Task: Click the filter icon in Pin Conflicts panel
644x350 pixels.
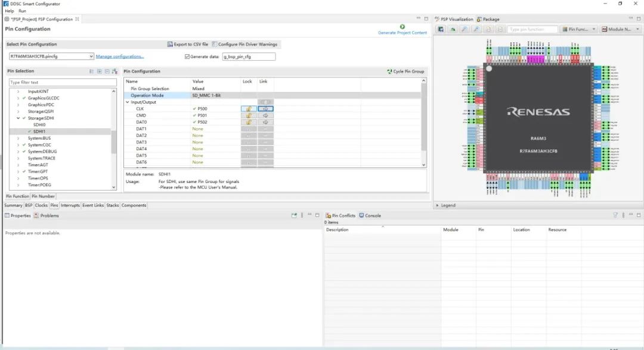Action: pos(615,215)
